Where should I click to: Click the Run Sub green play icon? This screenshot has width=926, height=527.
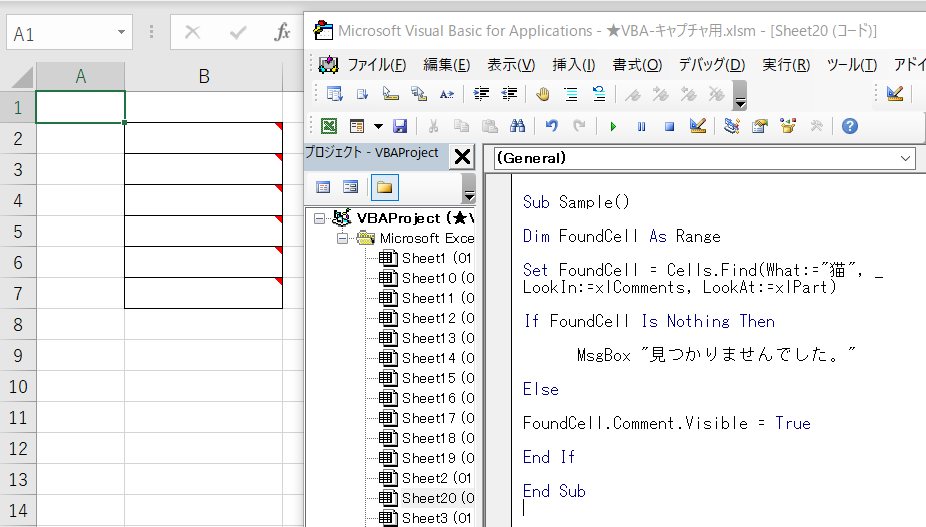613,126
